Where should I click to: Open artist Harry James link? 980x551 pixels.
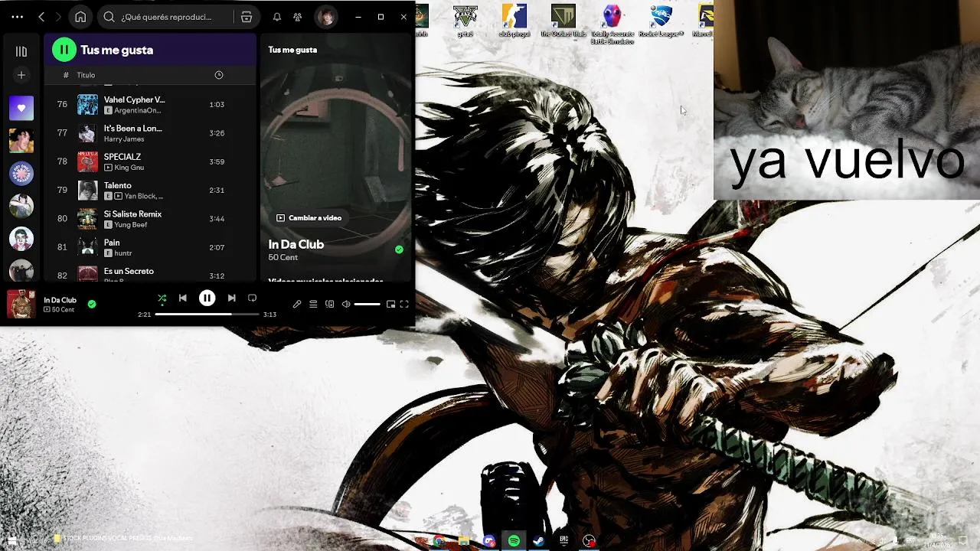124,139
